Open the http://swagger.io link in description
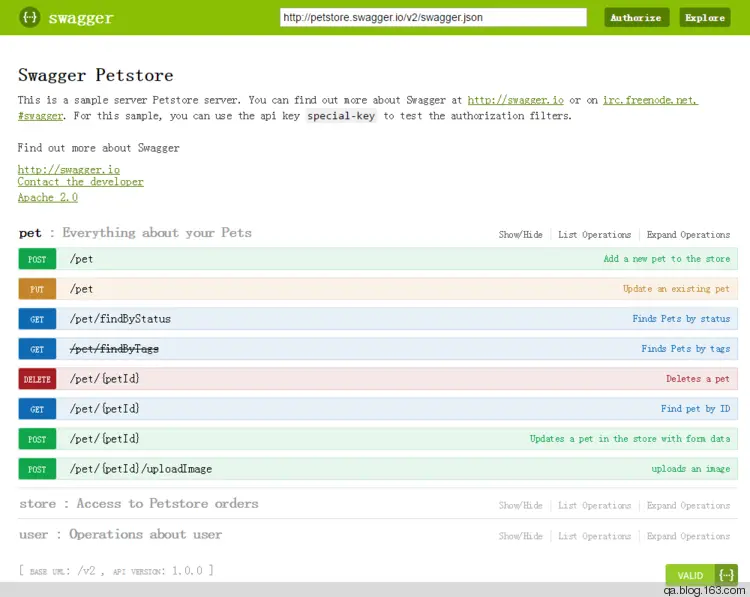Image resolution: width=750 pixels, height=597 pixels. click(x=515, y=100)
